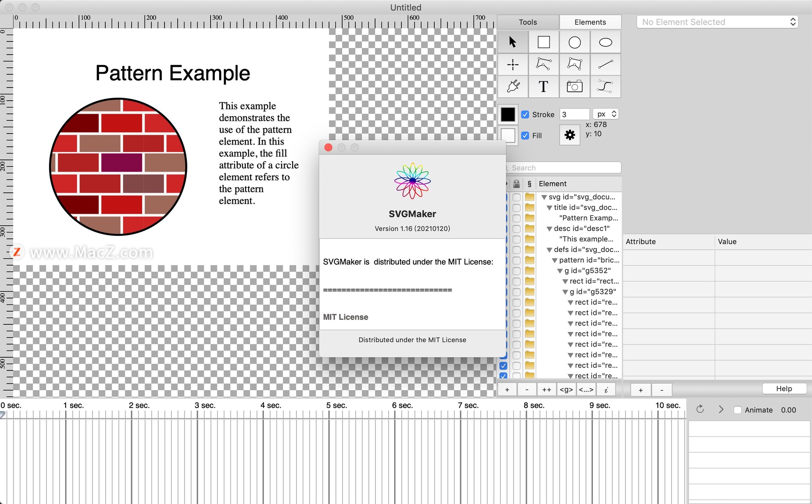Click the timeline reload icon
Image resolution: width=812 pixels, height=504 pixels.
tap(700, 409)
